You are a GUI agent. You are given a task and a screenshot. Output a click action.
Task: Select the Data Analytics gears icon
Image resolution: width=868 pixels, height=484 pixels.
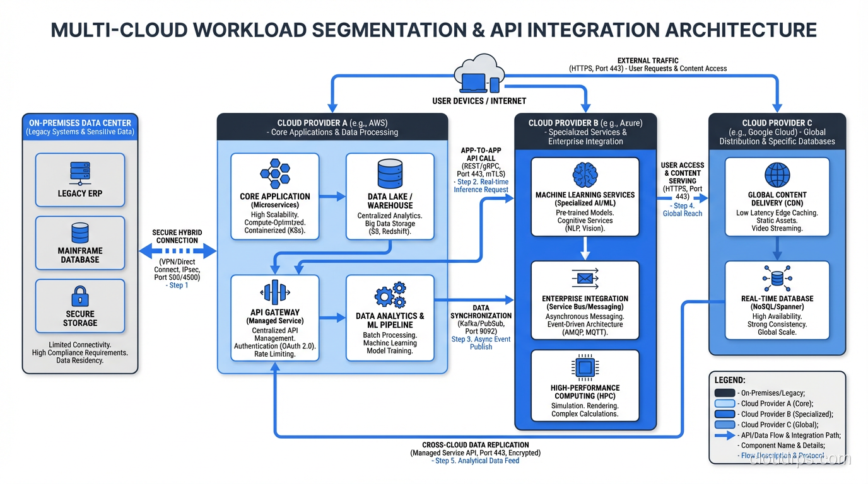[x=389, y=295]
